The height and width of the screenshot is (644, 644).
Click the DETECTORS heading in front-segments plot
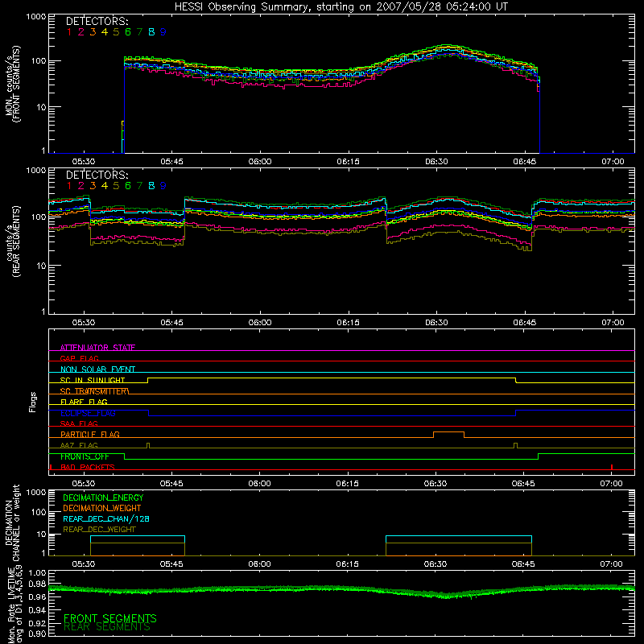[97, 21]
